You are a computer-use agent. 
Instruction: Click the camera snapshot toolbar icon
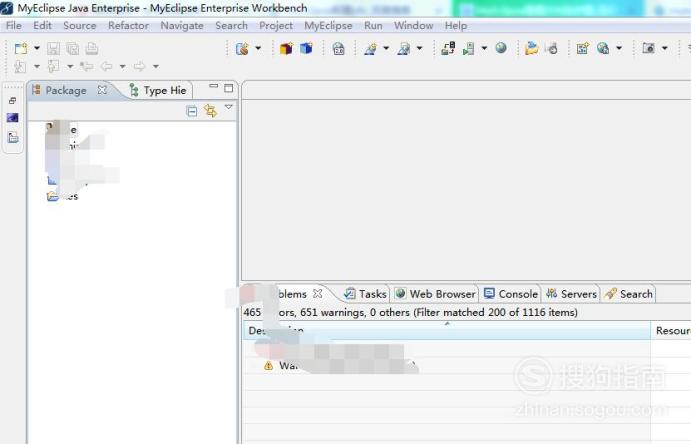pyautogui.click(x=648, y=48)
